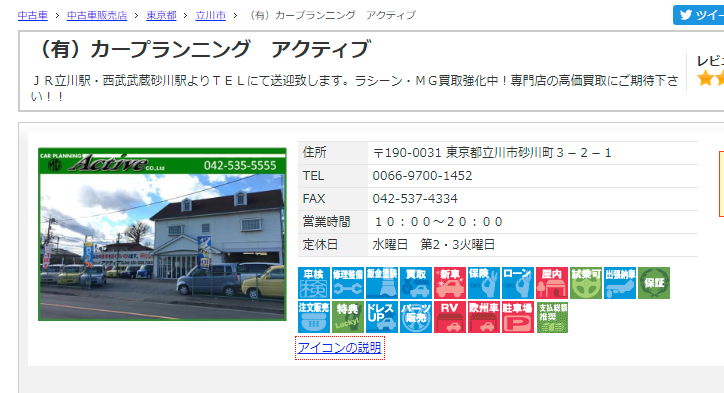This screenshot has width=724, height=393.
Task: Click the 営業時間 row label
Action: pos(326,222)
